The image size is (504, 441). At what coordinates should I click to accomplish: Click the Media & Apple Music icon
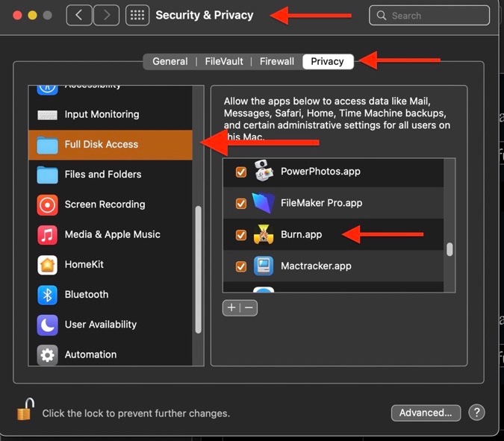click(47, 235)
